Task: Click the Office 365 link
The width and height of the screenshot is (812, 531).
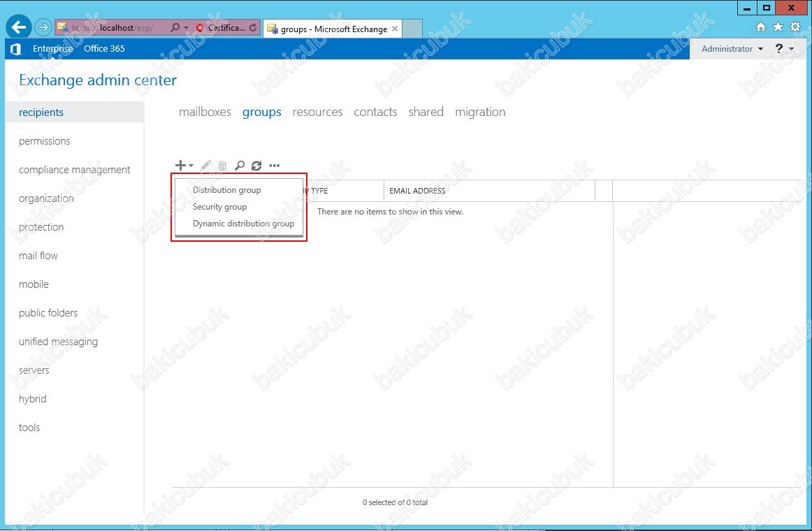Action: (104, 49)
